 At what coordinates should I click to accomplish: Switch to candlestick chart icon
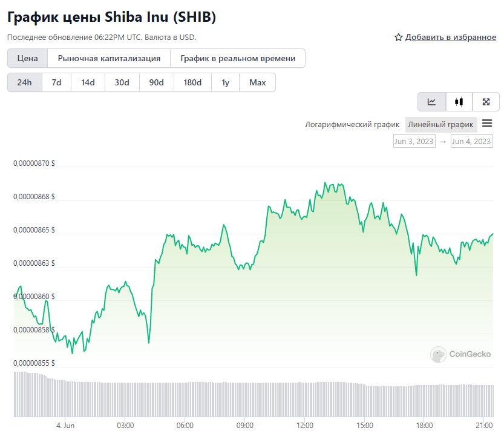tap(459, 102)
